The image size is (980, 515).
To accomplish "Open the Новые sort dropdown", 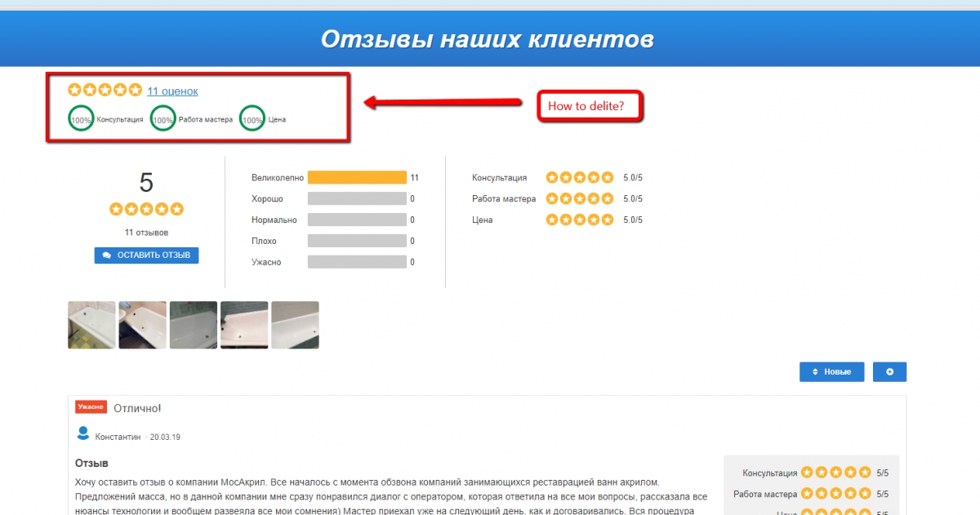I will point(831,372).
